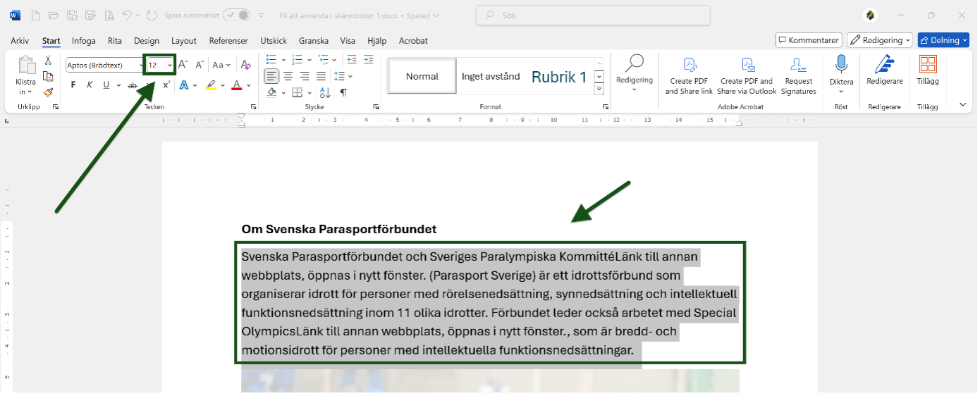Image resolution: width=980 pixels, height=396 pixels.
Task: Switch to the Design tab
Action: tap(147, 41)
